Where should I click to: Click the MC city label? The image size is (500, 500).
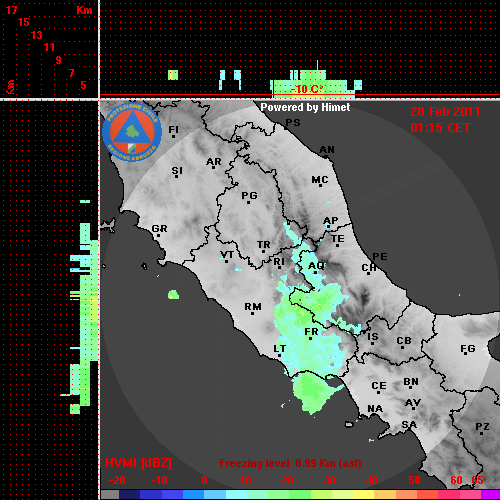click(320, 180)
